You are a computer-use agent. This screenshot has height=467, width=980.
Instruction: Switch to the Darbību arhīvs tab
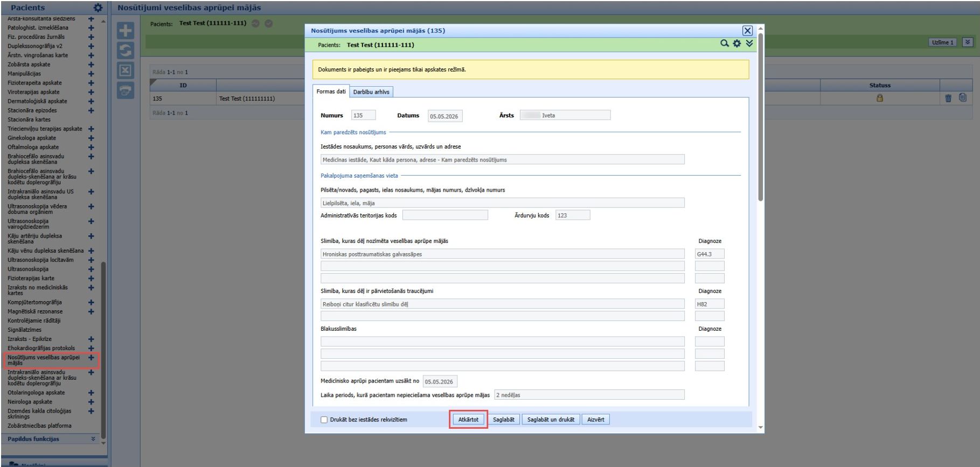pyautogui.click(x=371, y=92)
